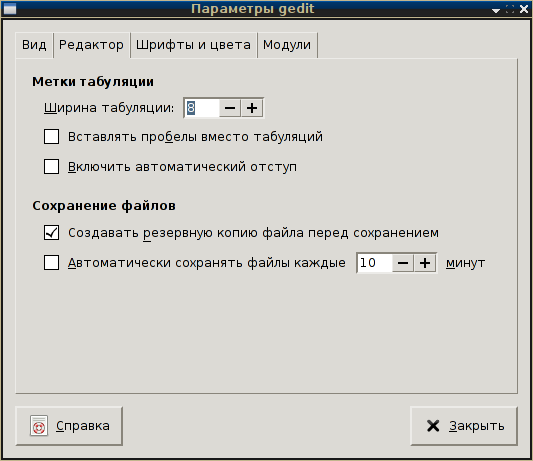Enable Автоматически сохранять файлы каждые
The image size is (533, 461).
pyautogui.click(x=51, y=263)
